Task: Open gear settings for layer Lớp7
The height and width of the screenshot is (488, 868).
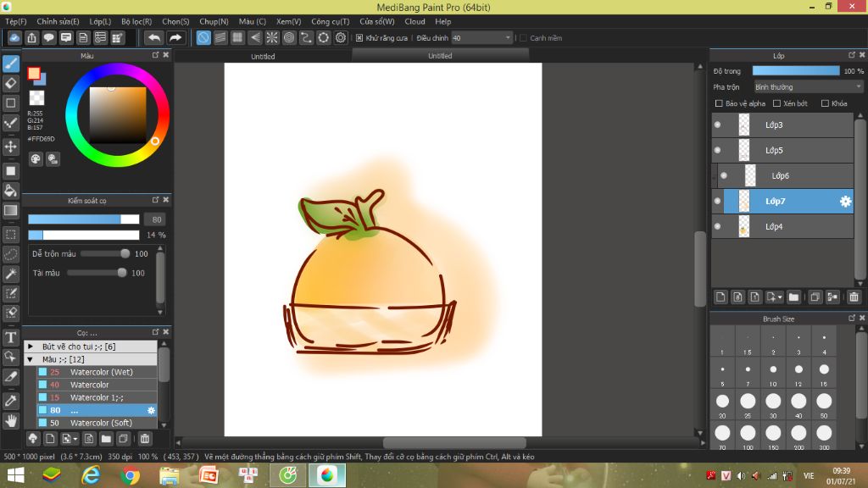Action: pyautogui.click(x=845, y=202)
